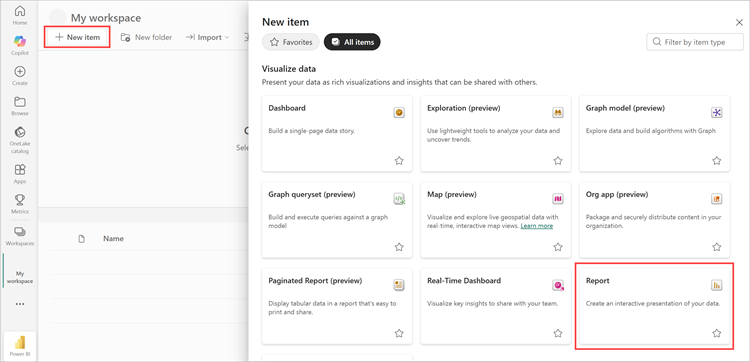This screenshot has width=750, height=362.
Task: Click the Graph queryset (preview) card icon
Action: point(399,199)
